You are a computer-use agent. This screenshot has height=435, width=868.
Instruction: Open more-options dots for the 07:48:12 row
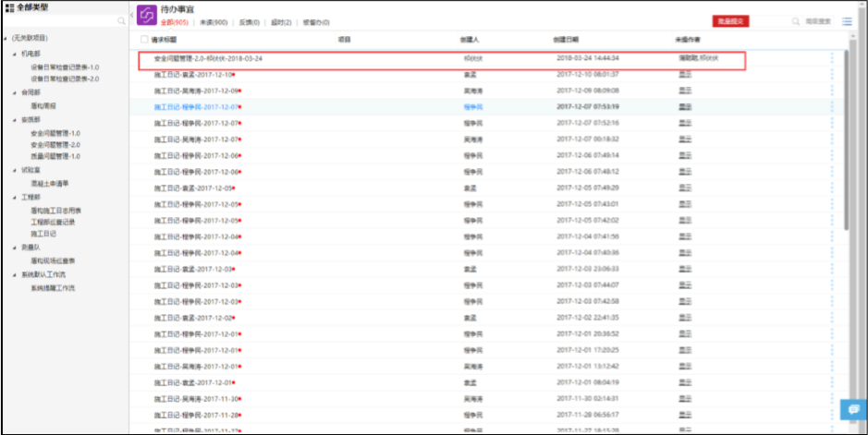(x=831, y=172)
